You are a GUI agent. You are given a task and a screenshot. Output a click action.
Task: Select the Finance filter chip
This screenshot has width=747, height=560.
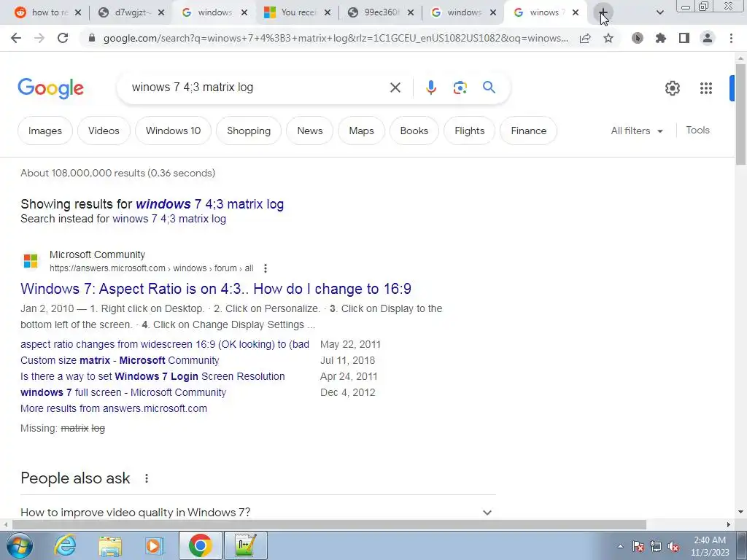coord(528,131)
